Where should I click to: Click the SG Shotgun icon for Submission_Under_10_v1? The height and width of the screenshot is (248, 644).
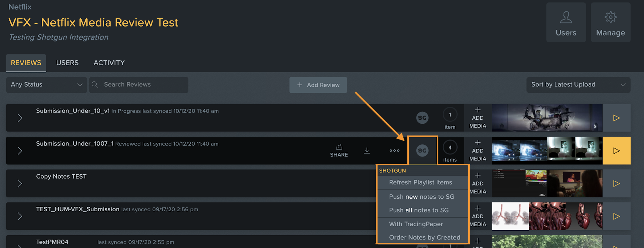click(422, 118)
